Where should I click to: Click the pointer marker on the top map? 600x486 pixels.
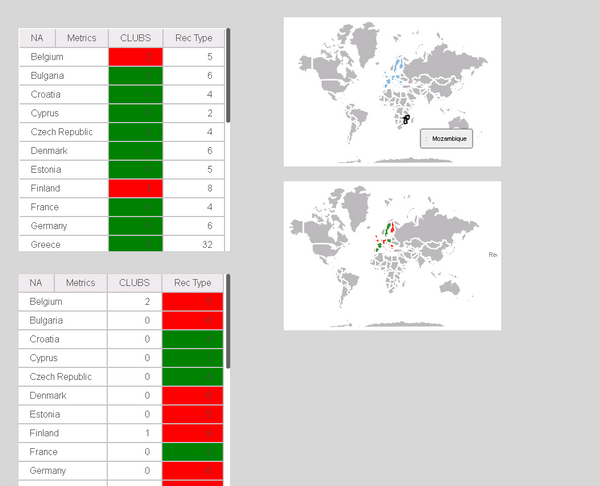click(x=406, y=119)
